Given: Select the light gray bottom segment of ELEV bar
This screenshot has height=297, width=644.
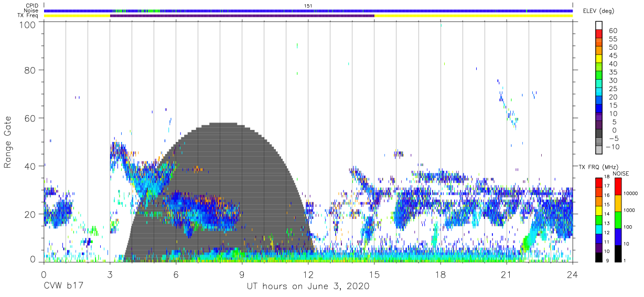Looking at the screenshot, I should [x=598, y=149].
